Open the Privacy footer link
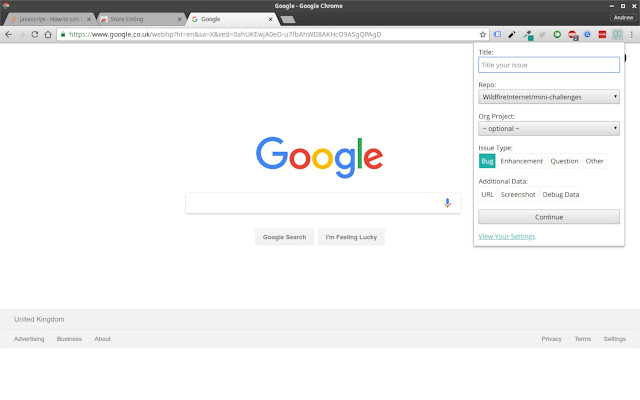The height and width of the screenshot is (400, 640). pos(551,339)
